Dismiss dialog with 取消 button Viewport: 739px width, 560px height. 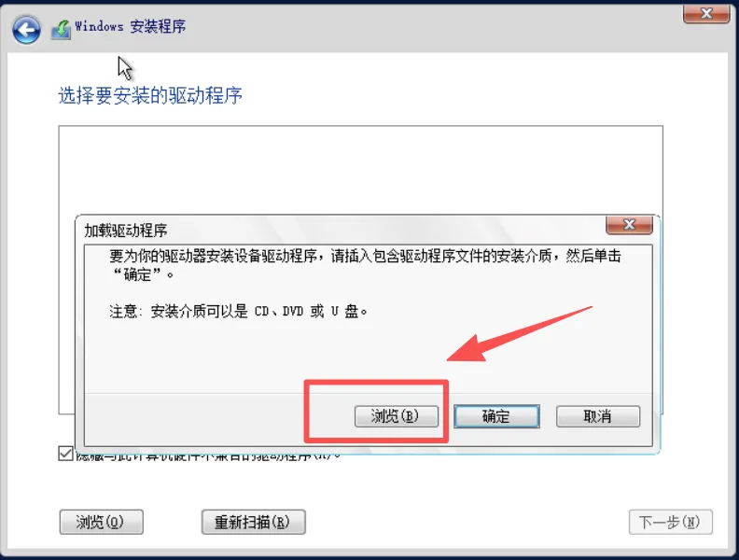pos(597,416)
